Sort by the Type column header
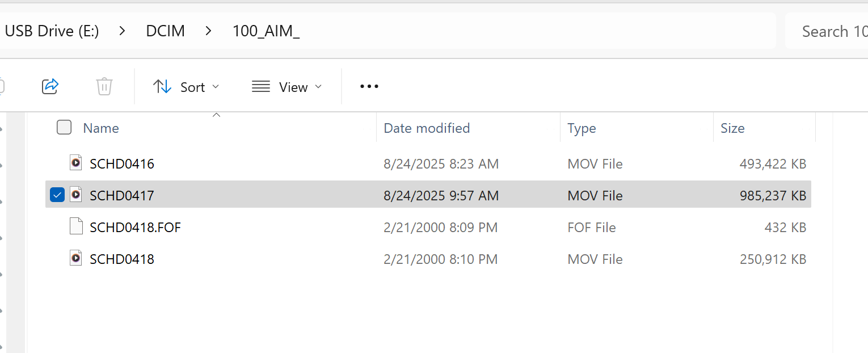This screenshot has height=353, width=868. [x=582, y=128]
